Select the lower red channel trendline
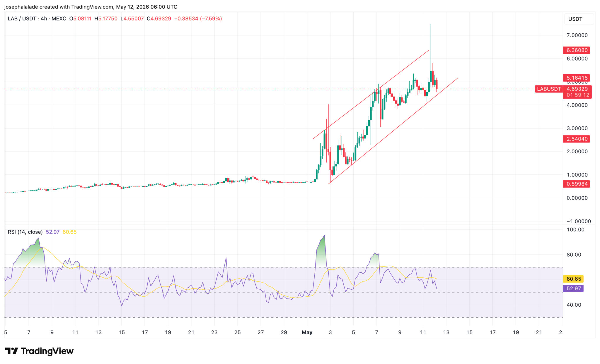600x364 pixels. click(x=393, y=131)
